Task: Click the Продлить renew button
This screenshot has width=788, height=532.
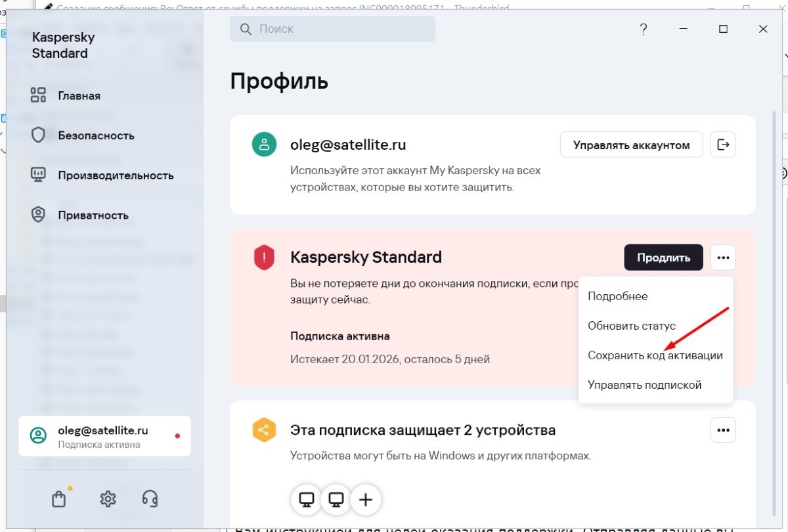Action: pos(663,257)
